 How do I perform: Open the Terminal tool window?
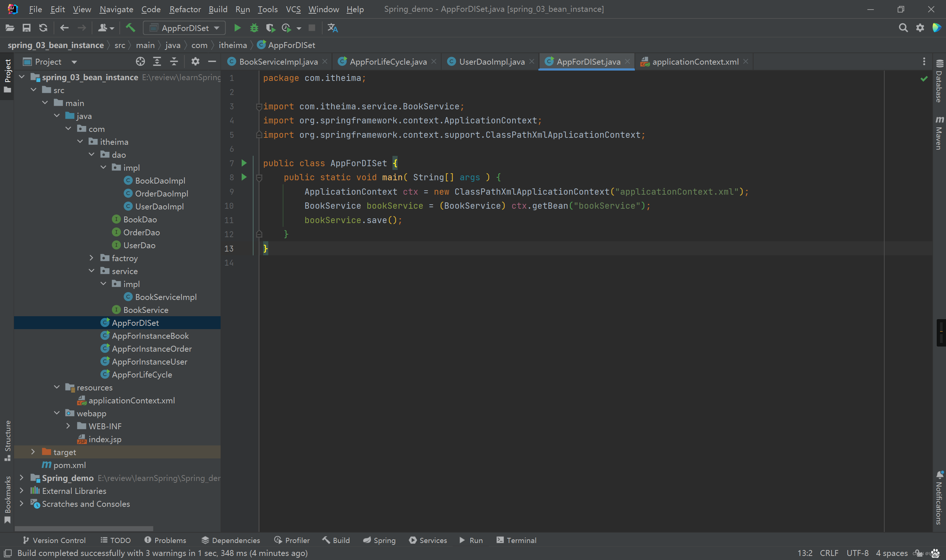point(516,540)
